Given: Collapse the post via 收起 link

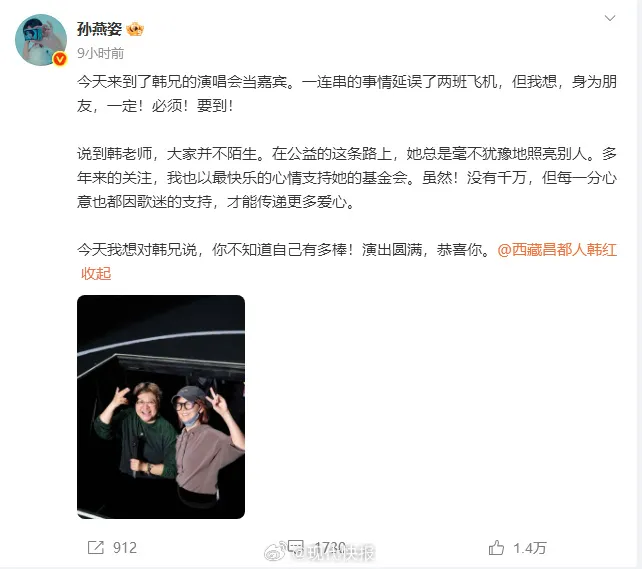Looking at the screenshot, I should click(96, 273).
